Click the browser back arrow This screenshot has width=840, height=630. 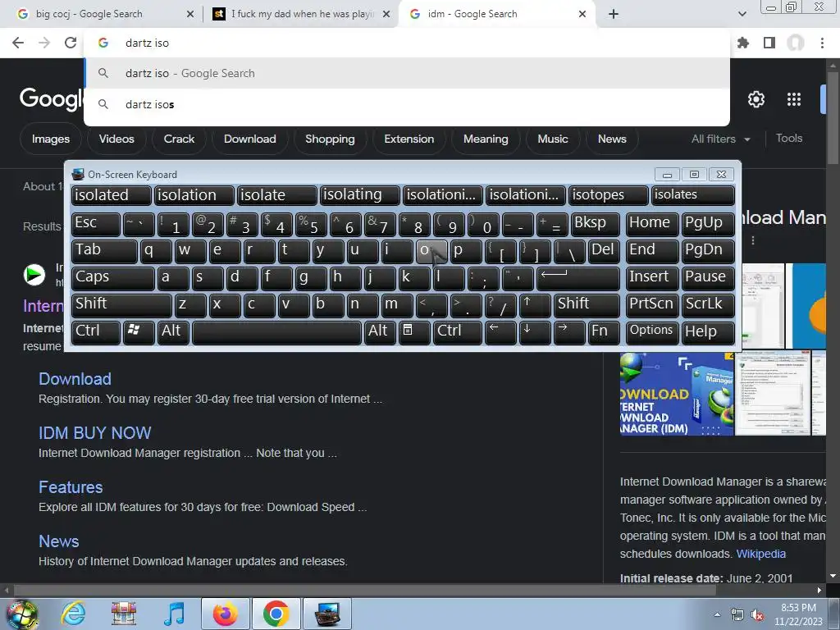tap(18, 43)
